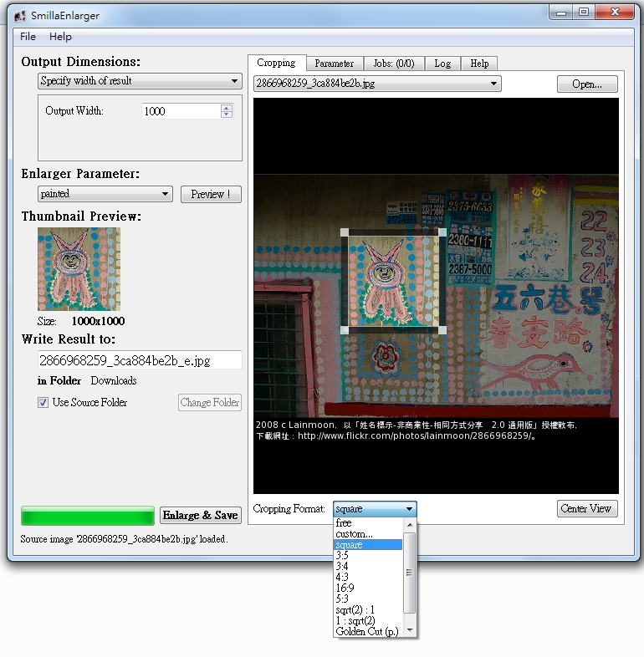This screenshot has width=644, height=657.
Task: Click the output file name field
Action: tap(140, 360)
